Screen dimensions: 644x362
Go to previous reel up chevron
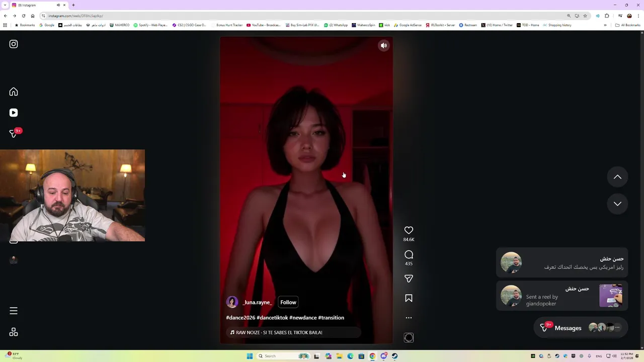tap(617, 177)
